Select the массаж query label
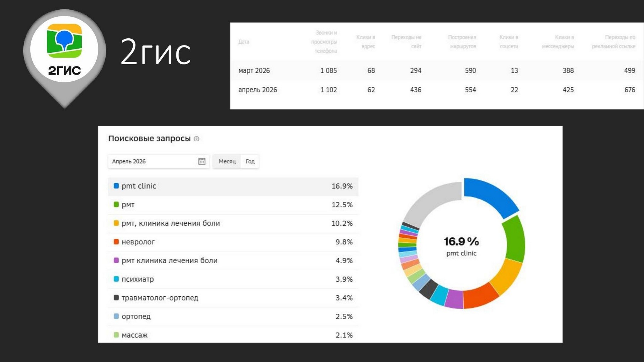This screenshot has height=362, width=644. [x=134, y=335]
